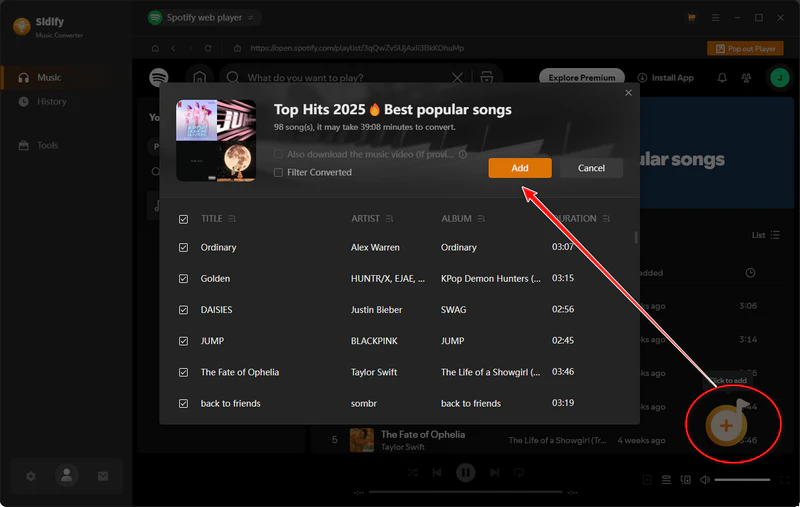Viewport: 800px width, 507px height.
Task: Uncheck the Ordinary song checkbox
Action: 183,247
